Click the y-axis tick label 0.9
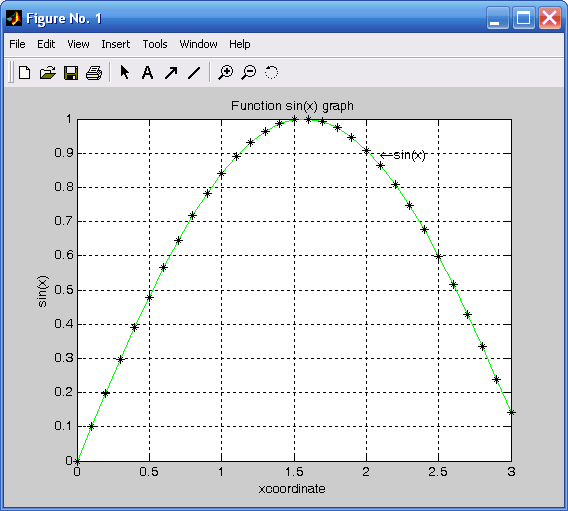This screenshot has height=511, width=568. click(x=64, y=153)
